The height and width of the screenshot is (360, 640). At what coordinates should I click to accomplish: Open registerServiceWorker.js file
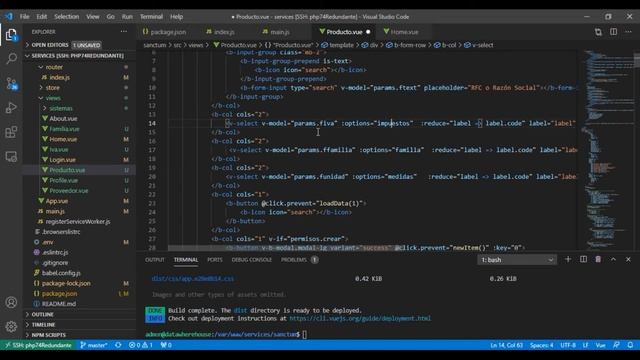(x=78, y=222)
